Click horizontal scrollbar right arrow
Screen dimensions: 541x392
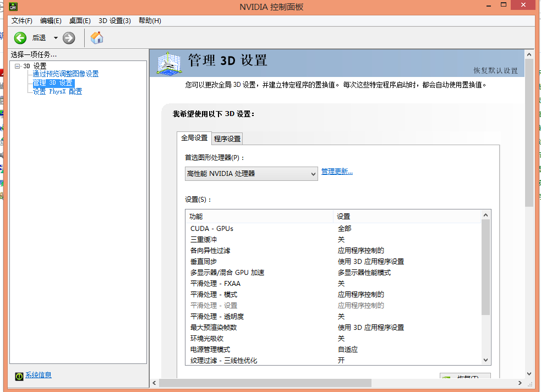520,383
